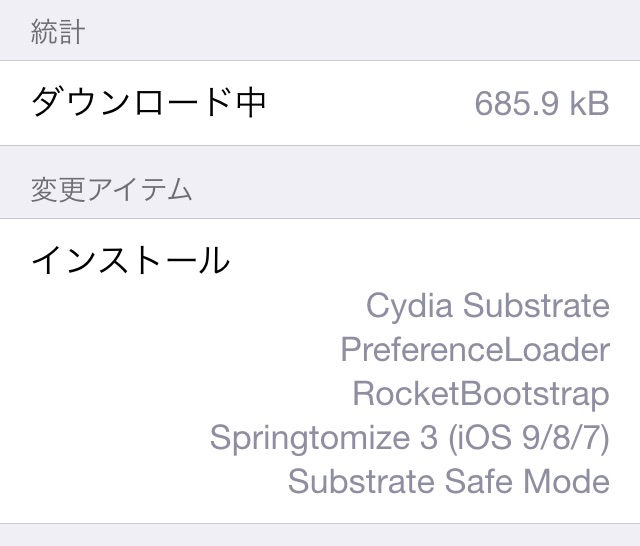
Task: Select the インストール row label
Action: pos(131,260)
